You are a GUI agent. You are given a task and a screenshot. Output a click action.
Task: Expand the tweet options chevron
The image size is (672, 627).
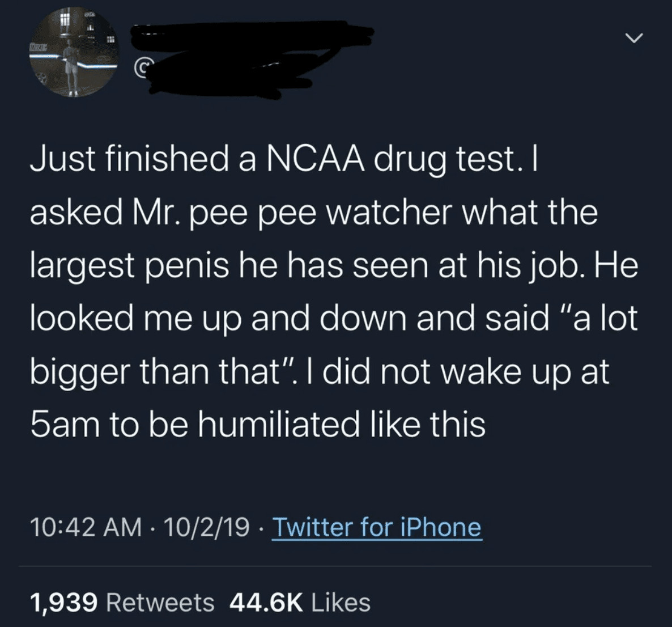[635, 39]
